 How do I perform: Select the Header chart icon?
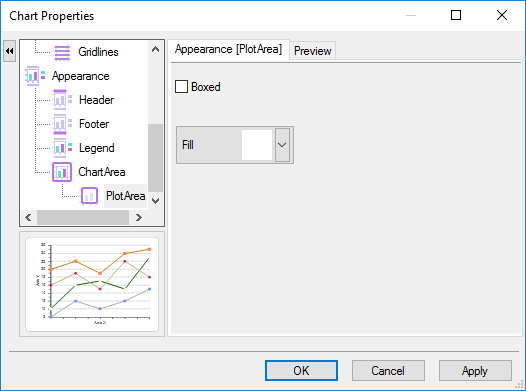pos(62,100)
